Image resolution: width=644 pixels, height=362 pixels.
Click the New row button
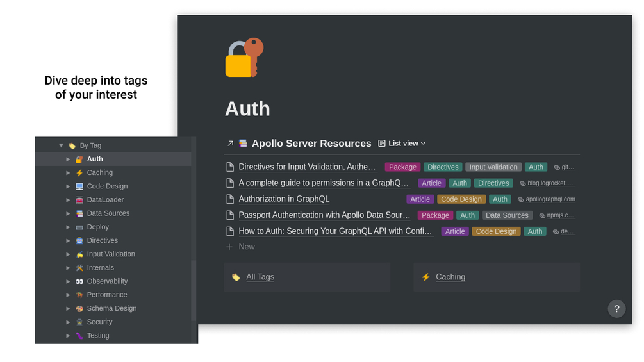(241, 247)
